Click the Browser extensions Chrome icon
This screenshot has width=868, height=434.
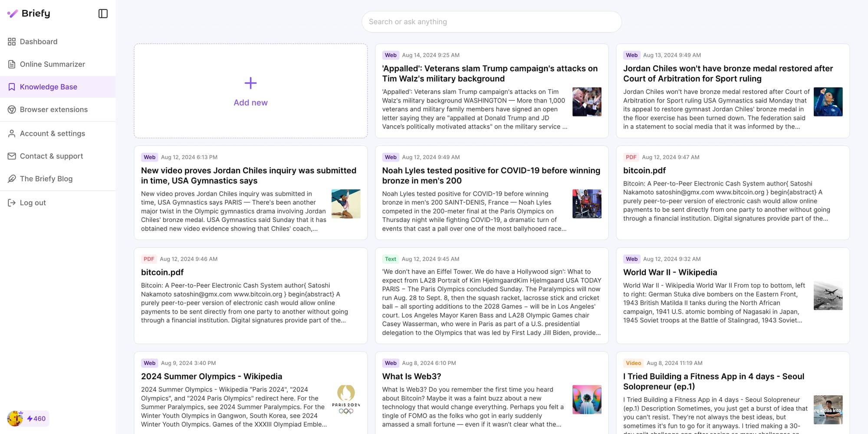click(12, 109)
